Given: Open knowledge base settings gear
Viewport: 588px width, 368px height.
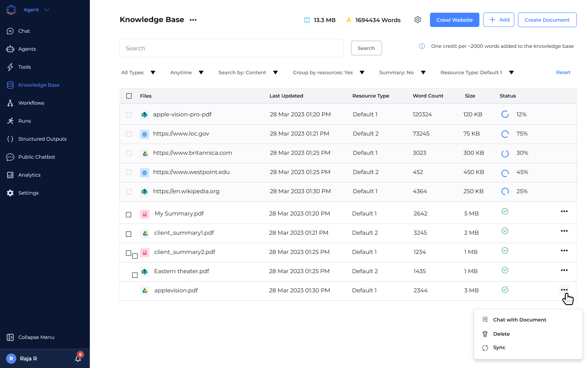Looking at the screenshot, I should coord(418,20).
